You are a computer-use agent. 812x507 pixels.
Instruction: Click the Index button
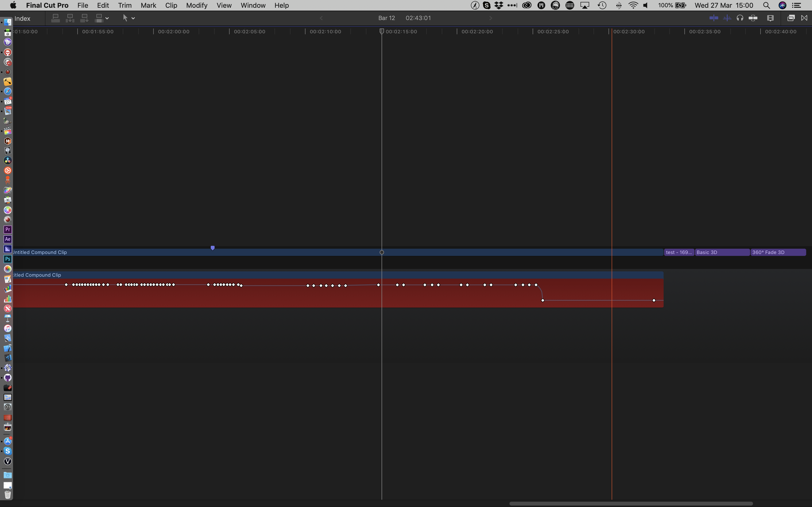tap(22, 18)
